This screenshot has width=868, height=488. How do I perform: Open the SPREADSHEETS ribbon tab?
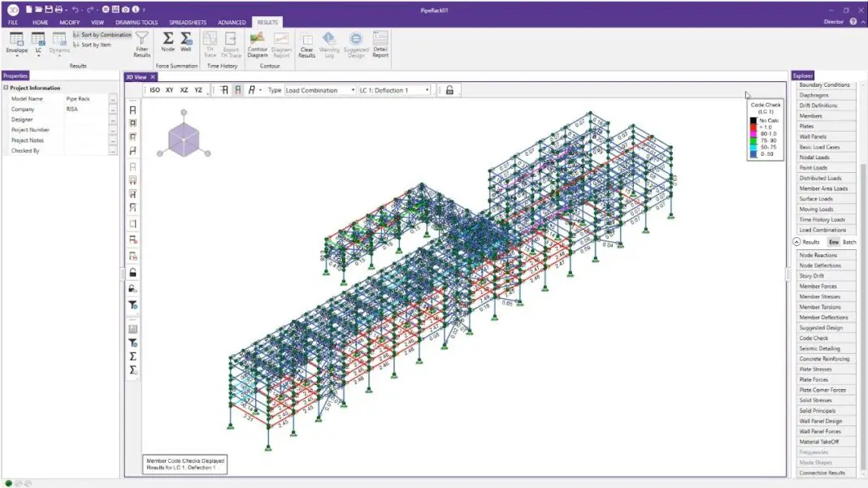[189, 22]
